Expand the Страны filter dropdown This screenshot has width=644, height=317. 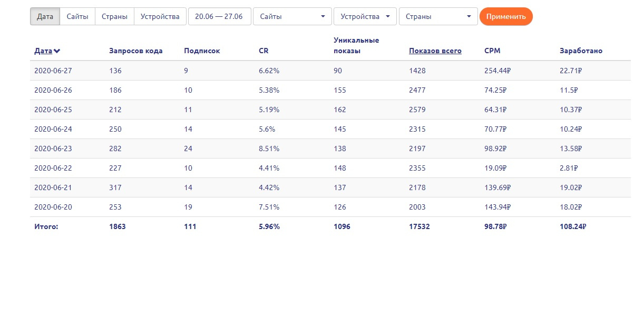coord(438,16)
